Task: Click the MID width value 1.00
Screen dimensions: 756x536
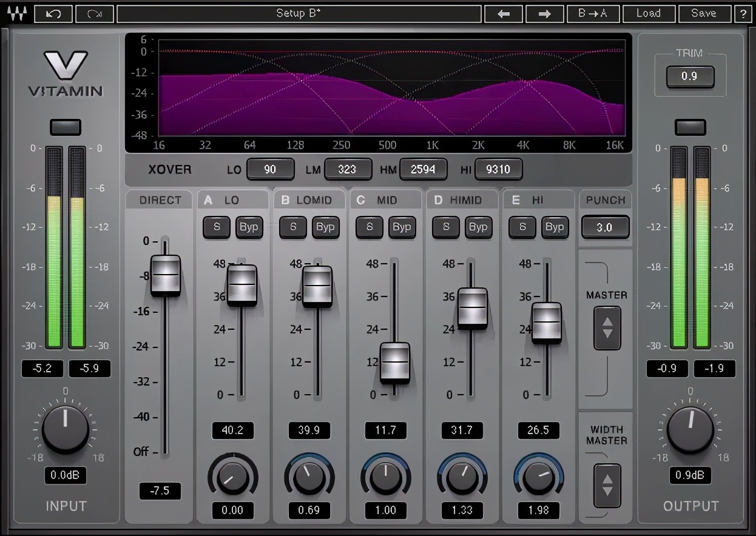Action: coord(385,510)
